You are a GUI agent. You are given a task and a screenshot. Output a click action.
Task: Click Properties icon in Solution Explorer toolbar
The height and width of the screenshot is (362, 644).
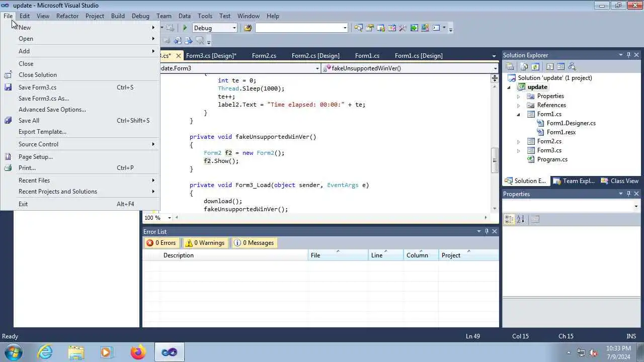point(510,66)
